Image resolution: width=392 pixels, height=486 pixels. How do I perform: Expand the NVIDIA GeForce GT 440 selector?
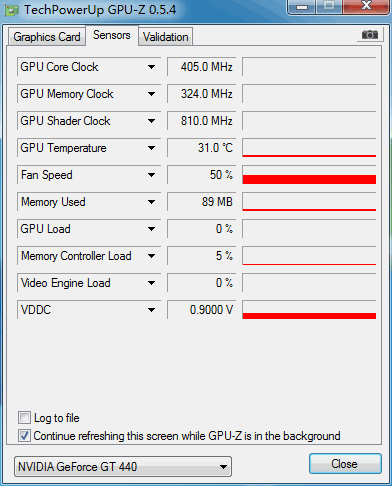coord(123,467)
